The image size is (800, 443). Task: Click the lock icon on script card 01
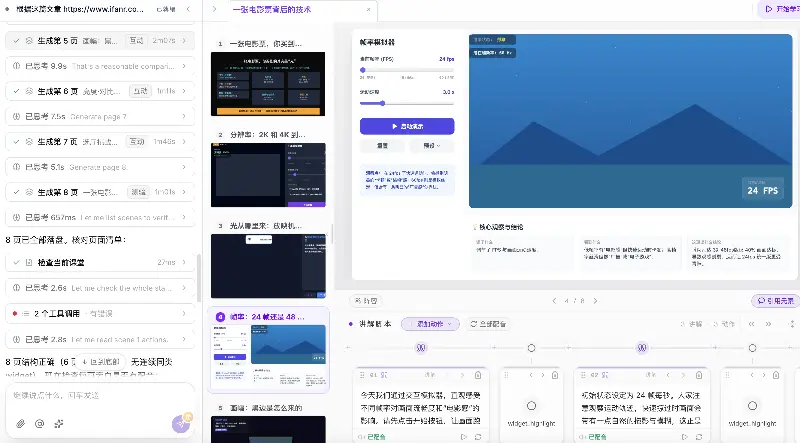pyautogui.click(x=478, y=375)
